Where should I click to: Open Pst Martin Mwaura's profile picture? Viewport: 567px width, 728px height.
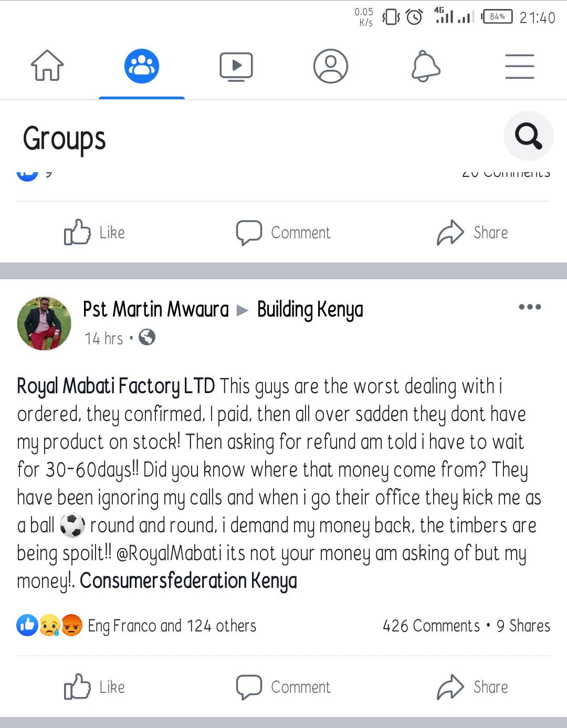[x=44, y=323]
